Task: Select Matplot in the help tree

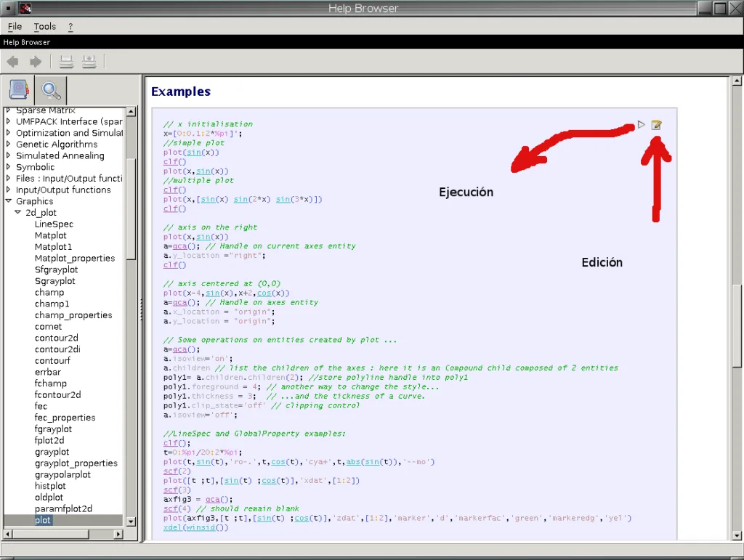Action: click(51, 235)
